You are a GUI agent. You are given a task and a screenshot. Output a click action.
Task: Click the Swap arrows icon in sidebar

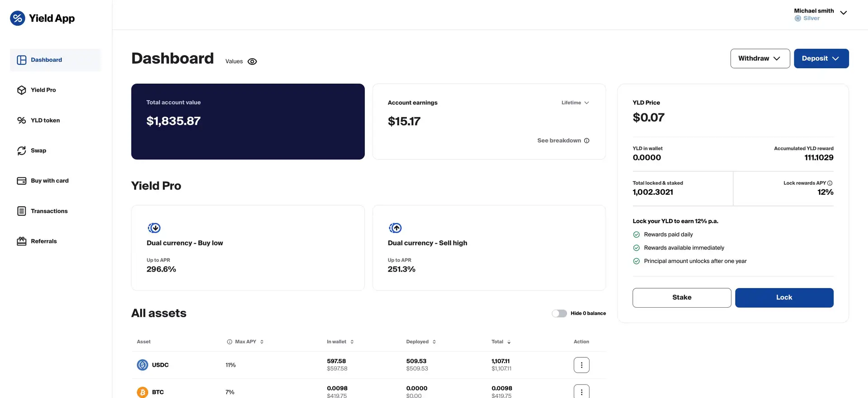coord(21,150)
